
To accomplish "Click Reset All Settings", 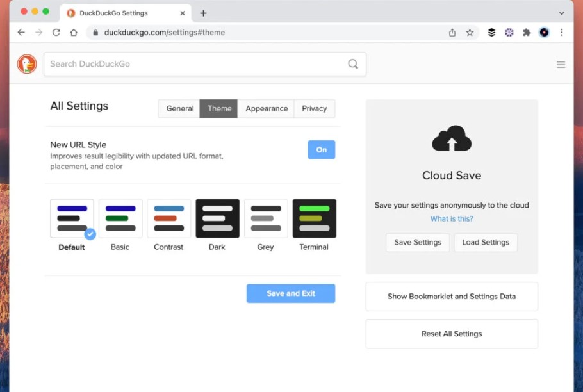I will coord(452,334).
